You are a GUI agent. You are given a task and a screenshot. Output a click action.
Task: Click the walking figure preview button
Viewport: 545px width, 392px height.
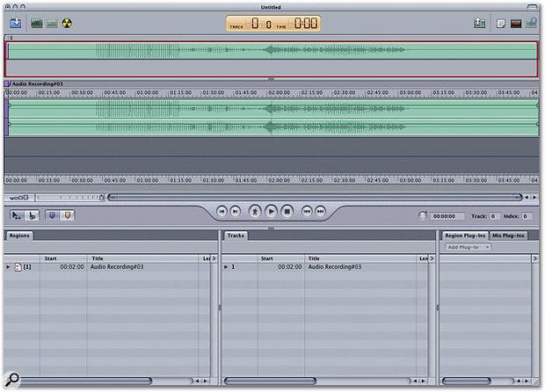(255, 211)
